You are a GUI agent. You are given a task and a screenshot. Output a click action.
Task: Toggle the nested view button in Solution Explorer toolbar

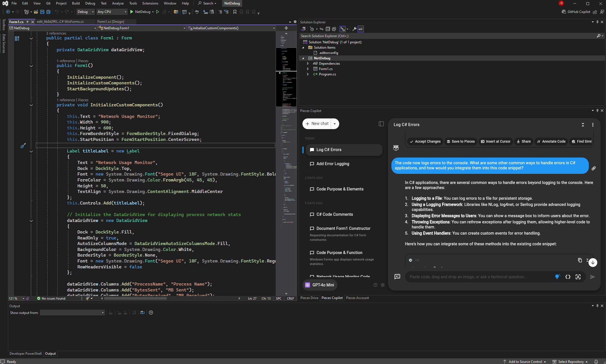pos(343,29)
